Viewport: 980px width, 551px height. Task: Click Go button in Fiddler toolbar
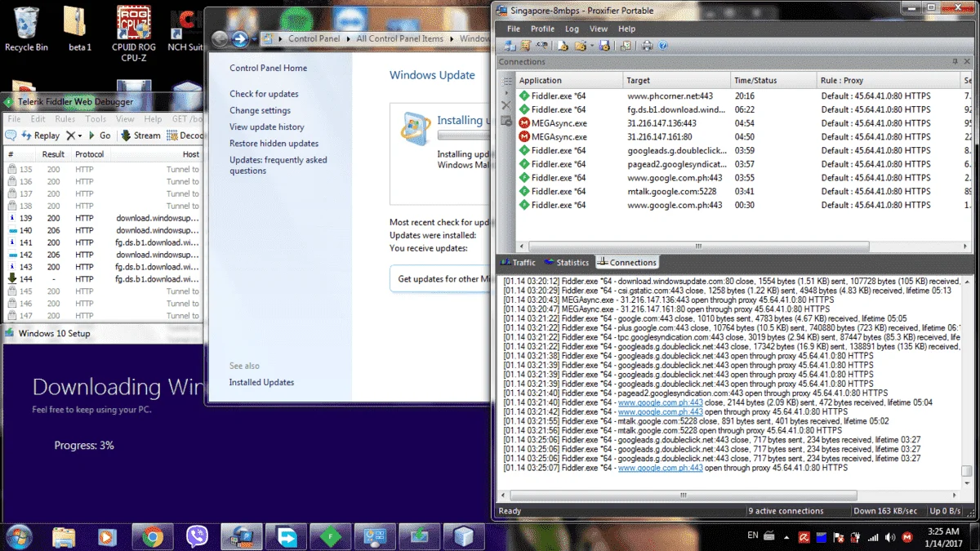(99, 136)
